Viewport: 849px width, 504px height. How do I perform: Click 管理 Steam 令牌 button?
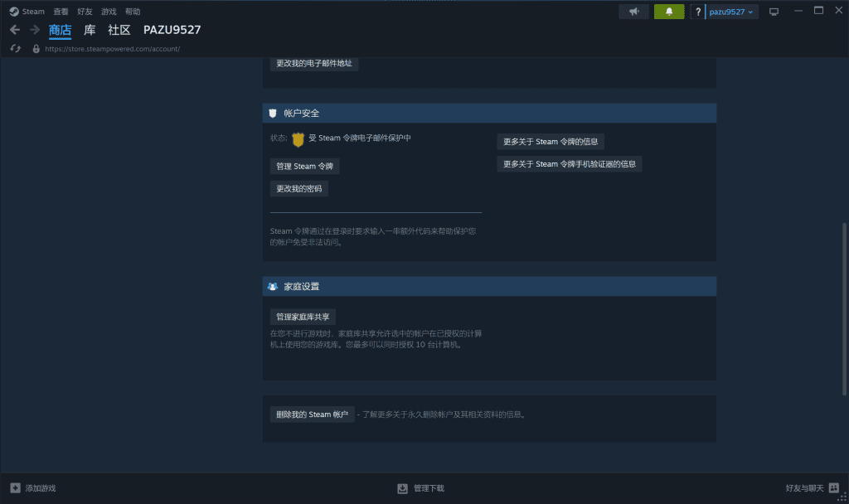point(305,166)
